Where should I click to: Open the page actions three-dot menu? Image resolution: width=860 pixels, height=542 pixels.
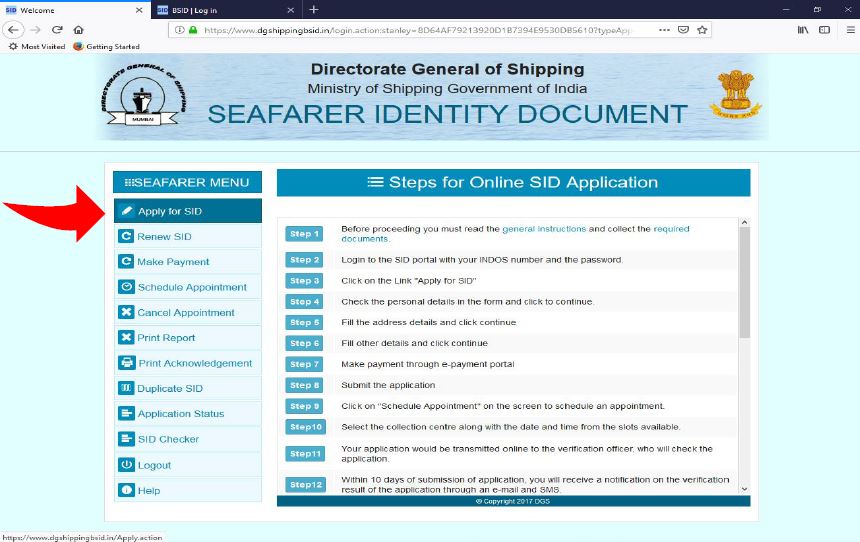click(x=664, y=30)
